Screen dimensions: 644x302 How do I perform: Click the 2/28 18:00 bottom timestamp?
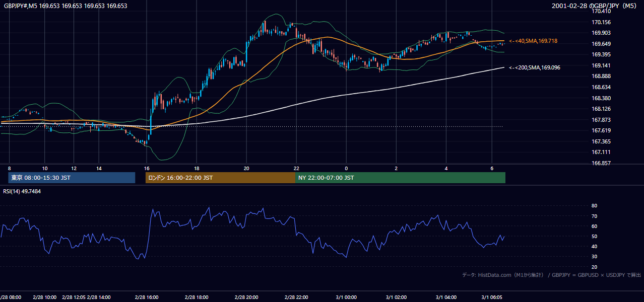[197, 297]
